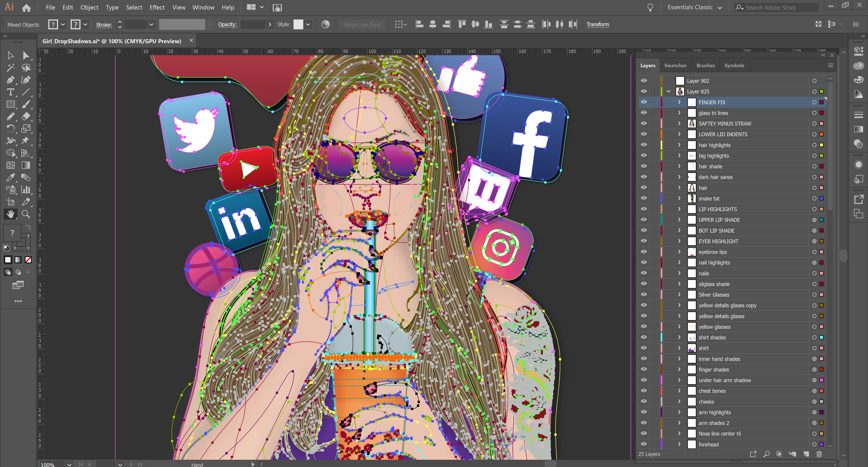Screen dimensions: 868x467
Task: Activate the Direct Selection tool
Action: coord(26,55)
